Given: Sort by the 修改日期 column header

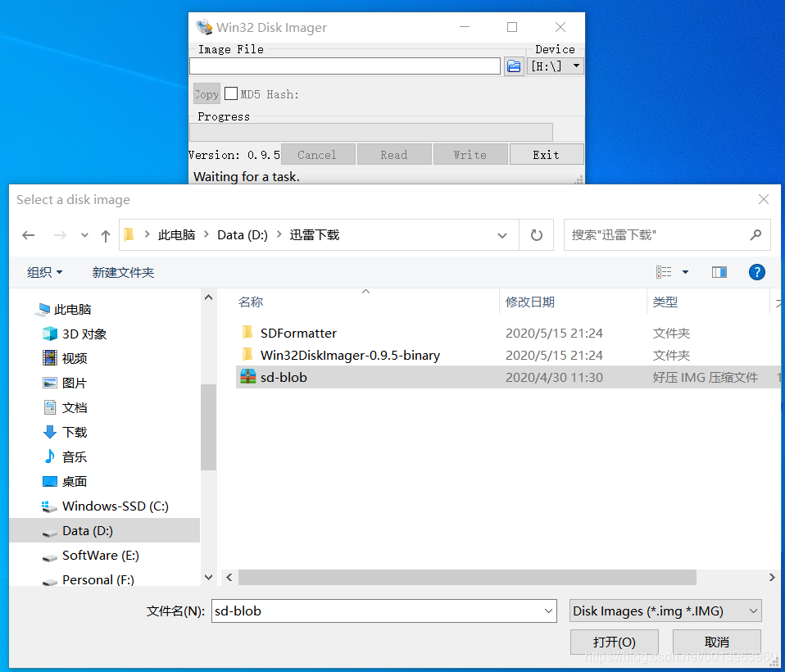Looking at the screenshot, I should pyautogui.click(x=530, y=302).
